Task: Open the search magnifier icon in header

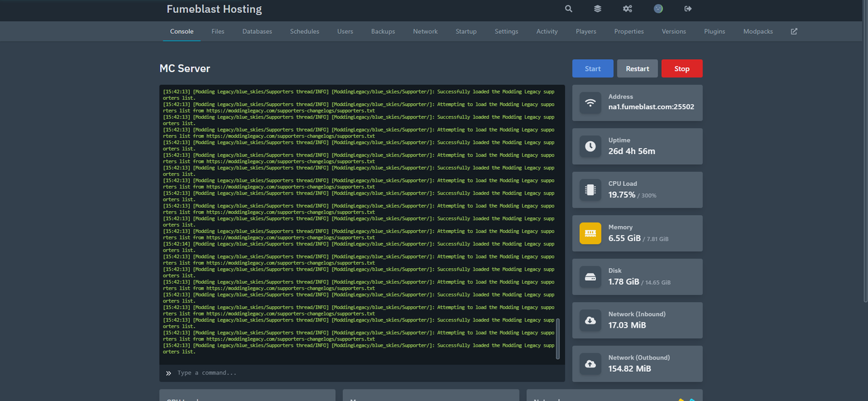Action: click(568, 9)
